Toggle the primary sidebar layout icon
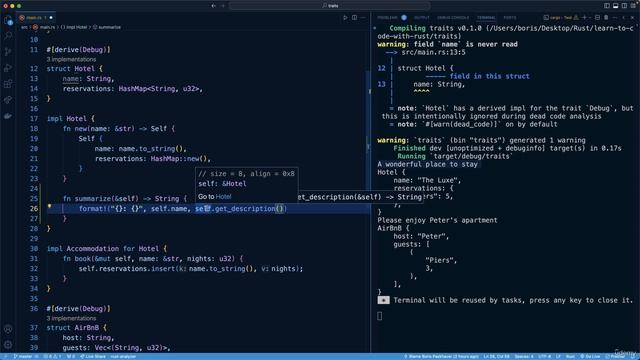Viewport: 640px width, 360px height. (607, 6)
